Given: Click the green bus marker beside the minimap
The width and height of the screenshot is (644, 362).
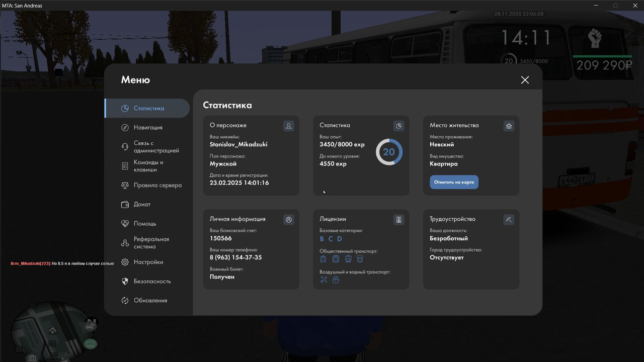Looking at the screenshot, I should coord(91,344).
